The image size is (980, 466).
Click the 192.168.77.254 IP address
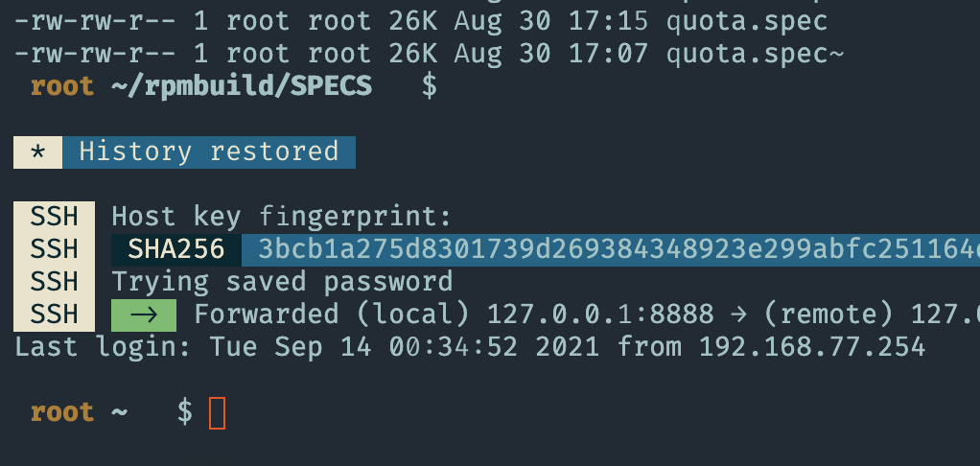click(812, 347)
